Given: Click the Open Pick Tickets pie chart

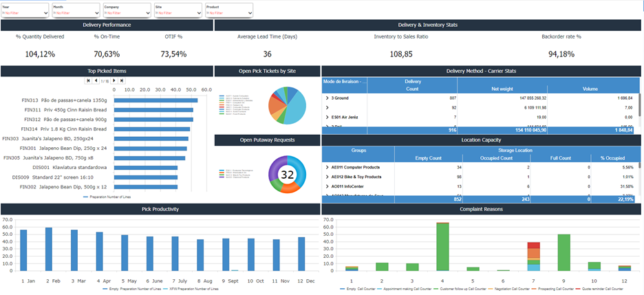Looking at the screenshot, I should (287, 105).
